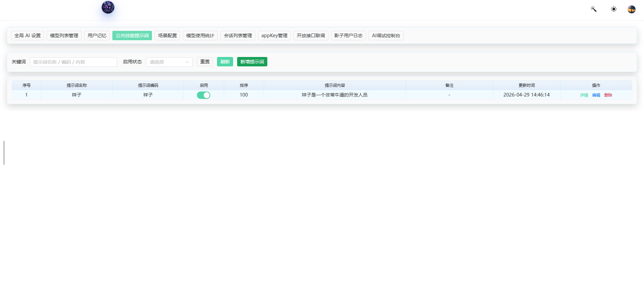Viewport: 644px width, 305px height.
Task: Click the 序号 column header
Action: pos(26,85)
